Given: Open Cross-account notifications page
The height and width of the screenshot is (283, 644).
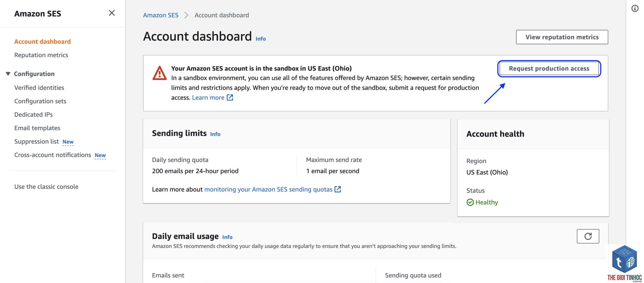Looking at the screenshot, I should point(53,155).
